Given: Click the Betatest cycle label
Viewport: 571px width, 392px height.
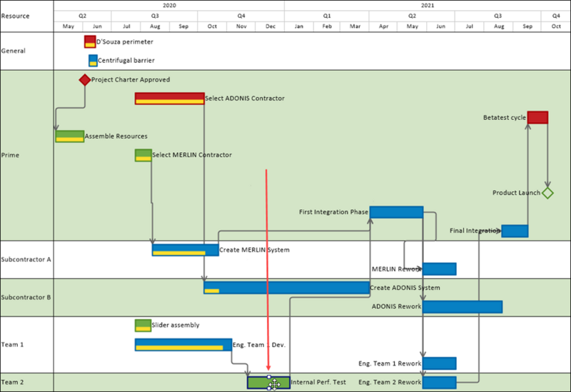Looking at the screenshot, I should click(505, 118).
